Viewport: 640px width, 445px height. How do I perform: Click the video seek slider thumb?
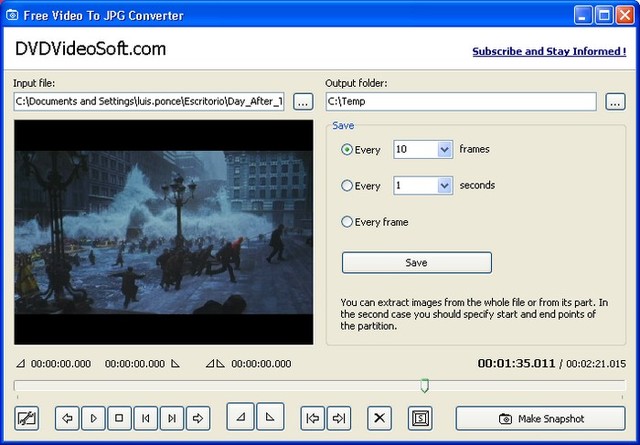coord(424,385)
